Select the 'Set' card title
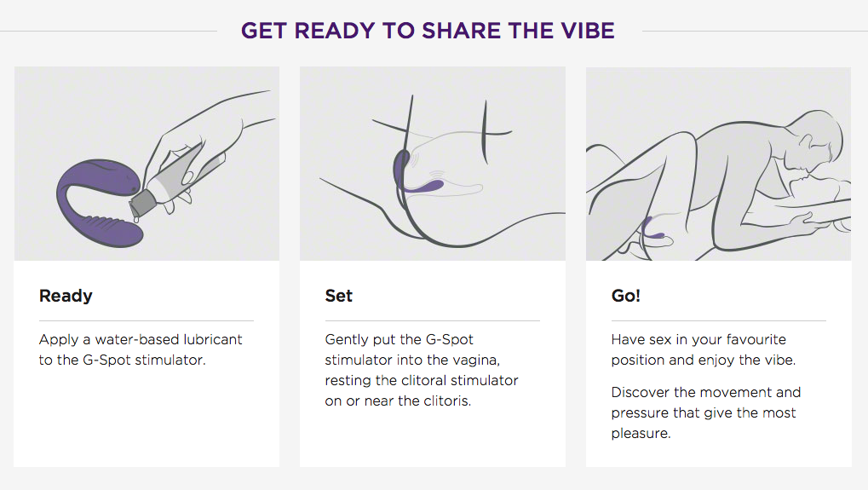This screenshot has width=868, height=490. pos(339,296)
